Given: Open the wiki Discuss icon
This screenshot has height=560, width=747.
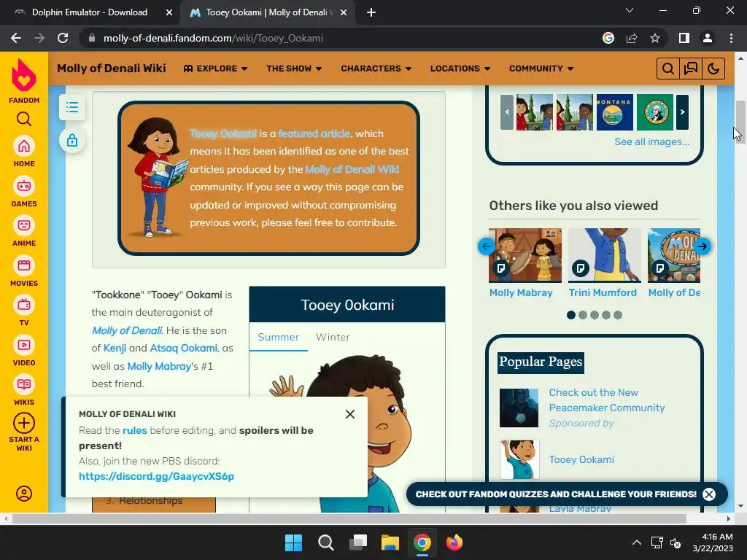Looking at the screenshot, I should tap(691, 69).
